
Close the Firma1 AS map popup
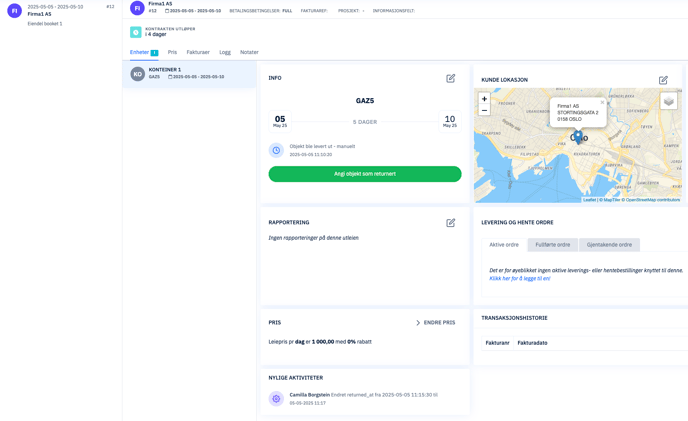pos(602,102)
